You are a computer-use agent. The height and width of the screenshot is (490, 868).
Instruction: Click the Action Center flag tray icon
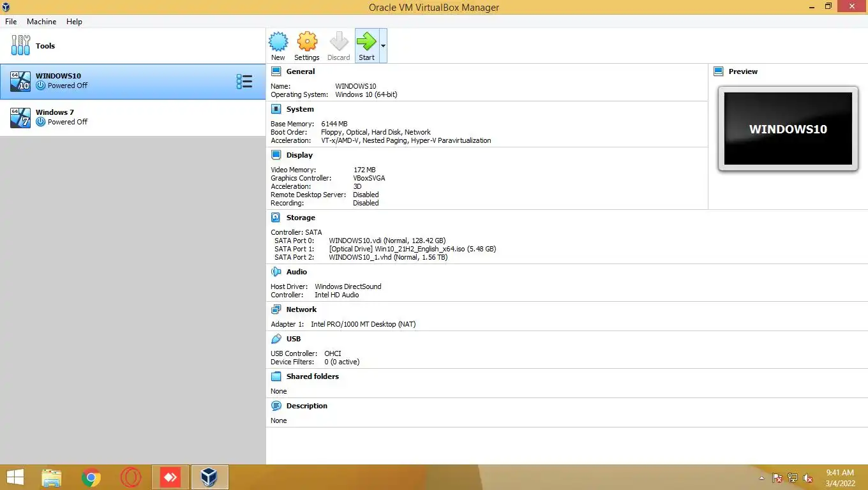coord(777,478)
